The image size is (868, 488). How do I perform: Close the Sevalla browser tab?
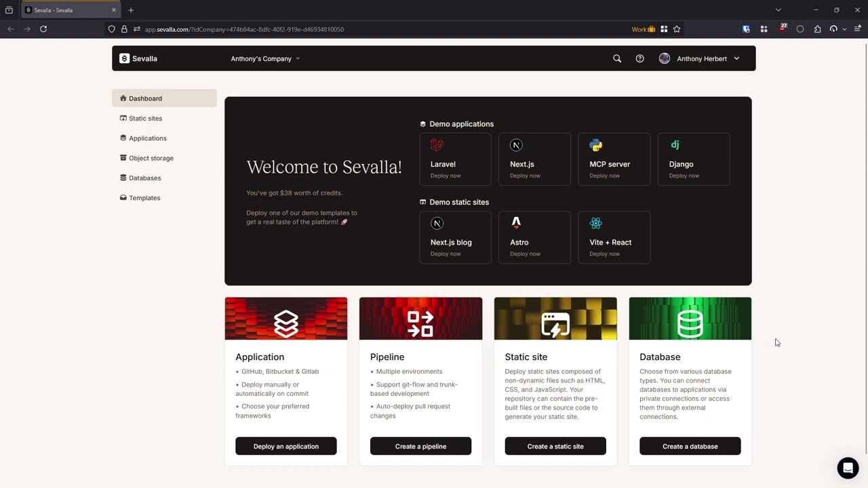coord(113,10)
